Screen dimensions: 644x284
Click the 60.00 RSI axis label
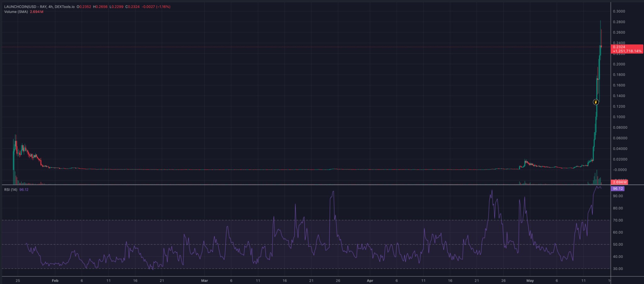pos(618,232)
